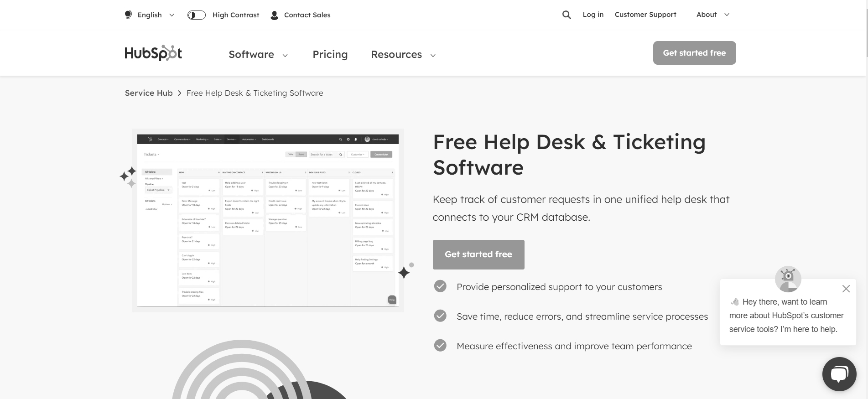Open the Log in link

(593, 15)
